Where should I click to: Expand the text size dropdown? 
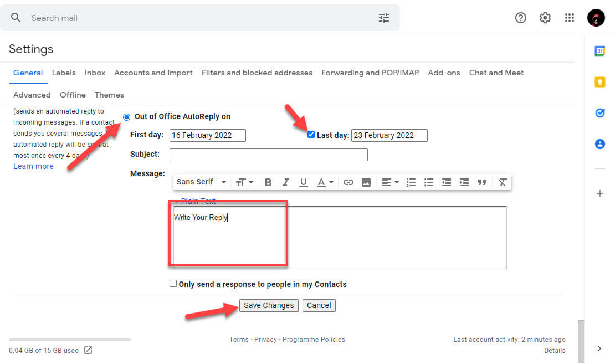coord(244,182)
